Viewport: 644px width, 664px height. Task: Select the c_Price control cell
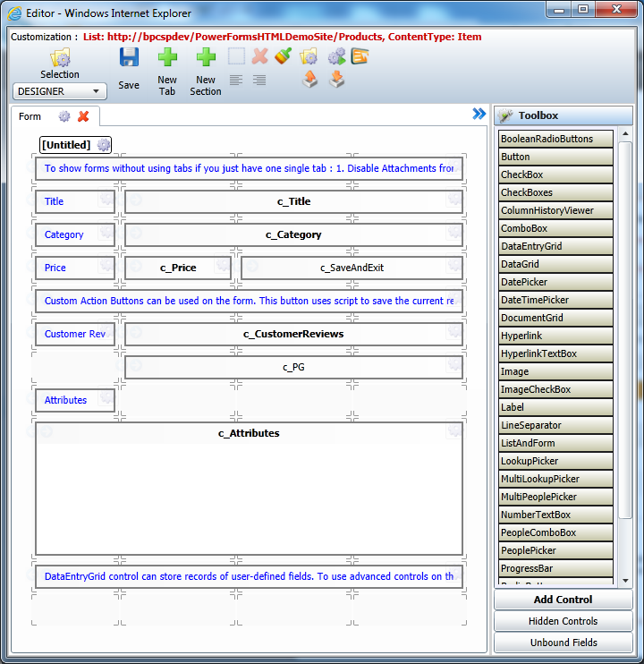pos(178,268)
